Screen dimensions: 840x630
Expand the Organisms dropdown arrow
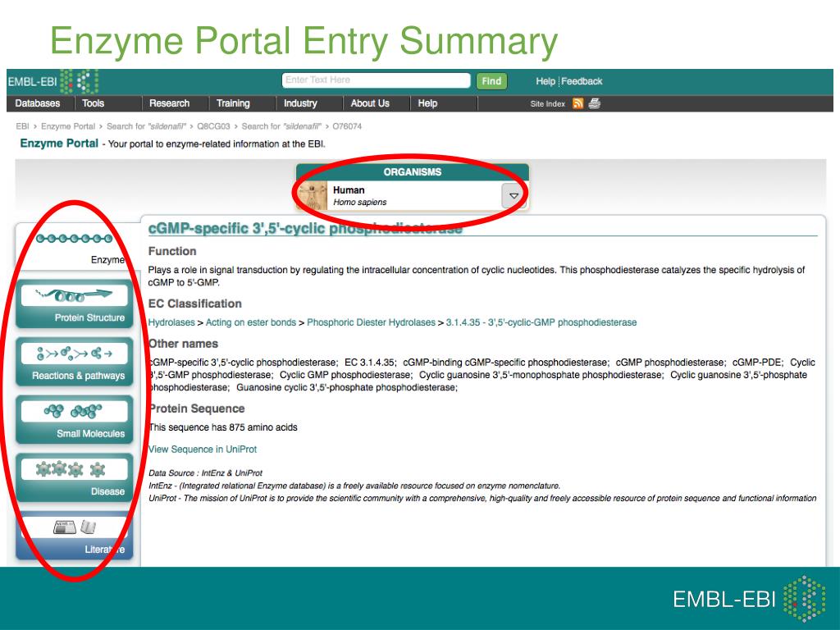[x=514, y=195]
